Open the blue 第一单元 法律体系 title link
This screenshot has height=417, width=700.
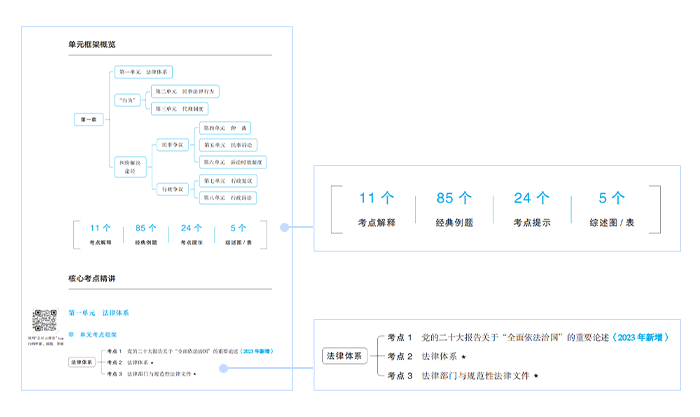point(99,313)
